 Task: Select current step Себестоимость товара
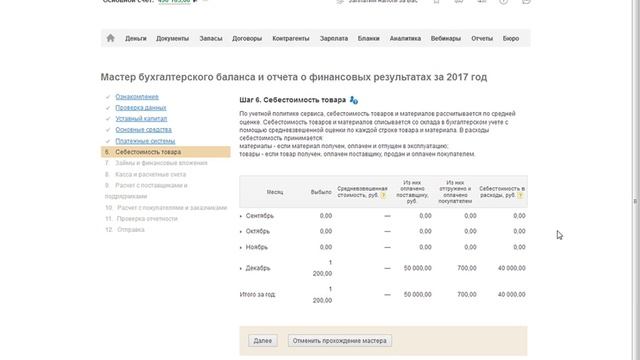(x=166, y=152)
